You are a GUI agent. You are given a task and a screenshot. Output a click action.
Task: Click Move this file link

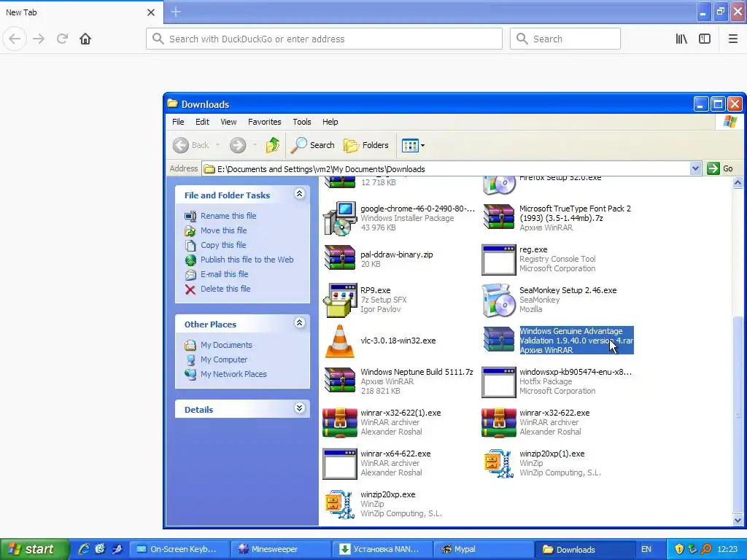pyautogui.click(x=223, y=230)
